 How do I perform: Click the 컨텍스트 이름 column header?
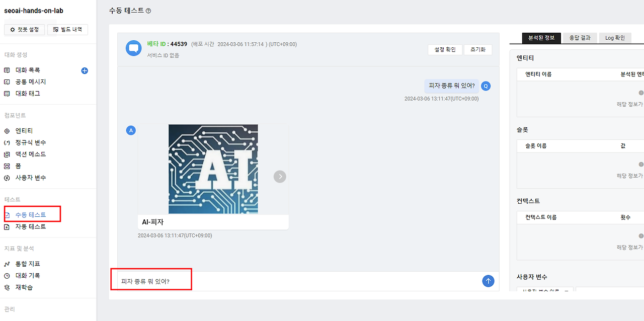pos(541,217)
